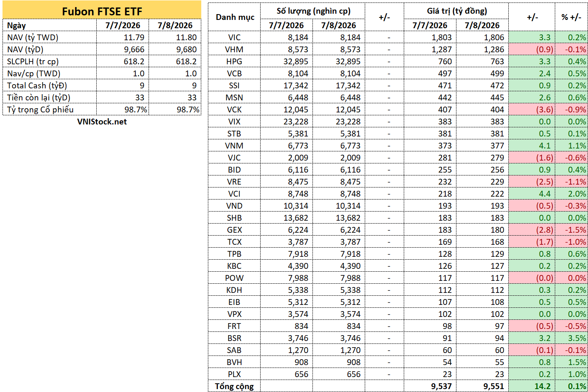Select the VNIStock.net source text
Image resolution: width=588 pixels, height=392 pixels.
point(102,122)
